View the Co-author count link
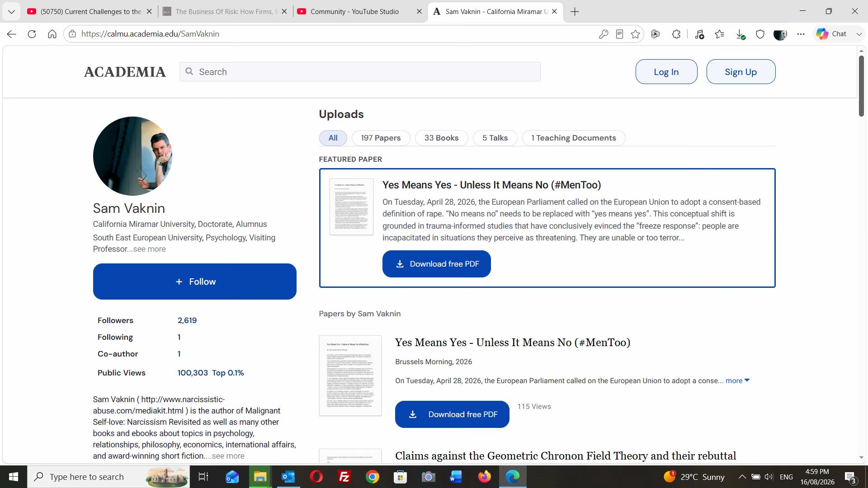868x488 pixels. pos(179,354)
